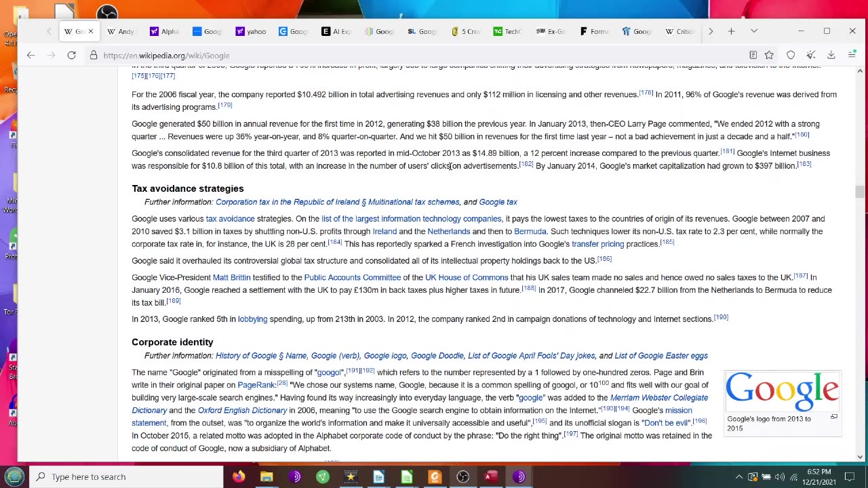The height and width of the screenshot is (488, 868).
Task: Switch to the TechCrunch tab
Action: click(508, 31)
